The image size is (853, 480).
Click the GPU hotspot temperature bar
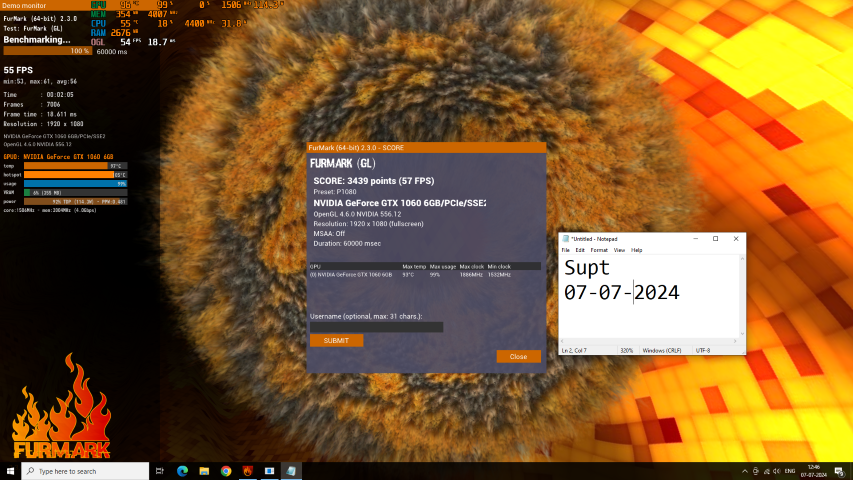[x=76, y=175]
